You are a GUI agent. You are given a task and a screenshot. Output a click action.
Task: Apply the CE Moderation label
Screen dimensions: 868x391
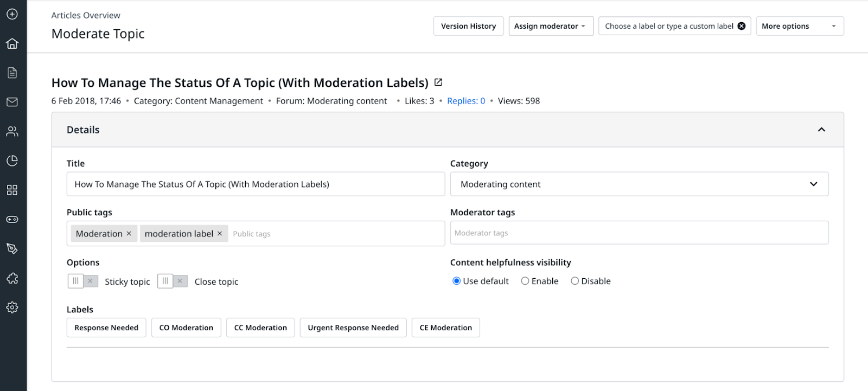446,328
